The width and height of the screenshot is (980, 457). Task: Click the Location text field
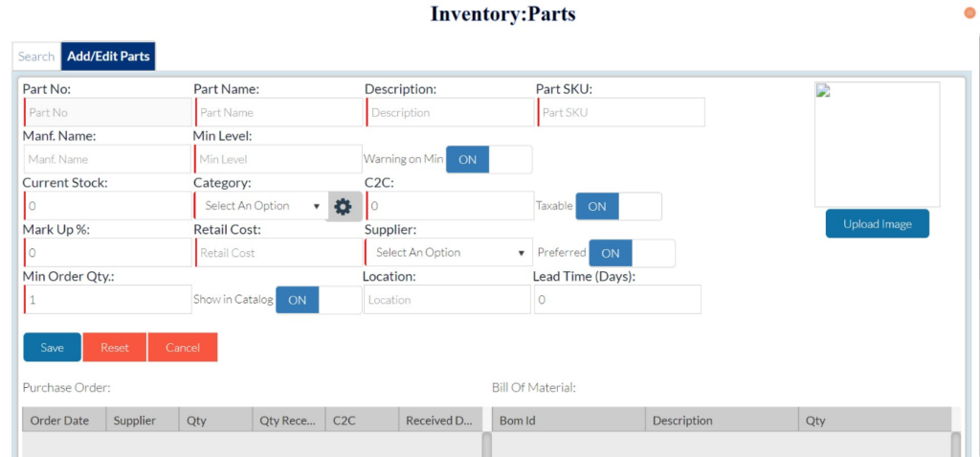447,300
